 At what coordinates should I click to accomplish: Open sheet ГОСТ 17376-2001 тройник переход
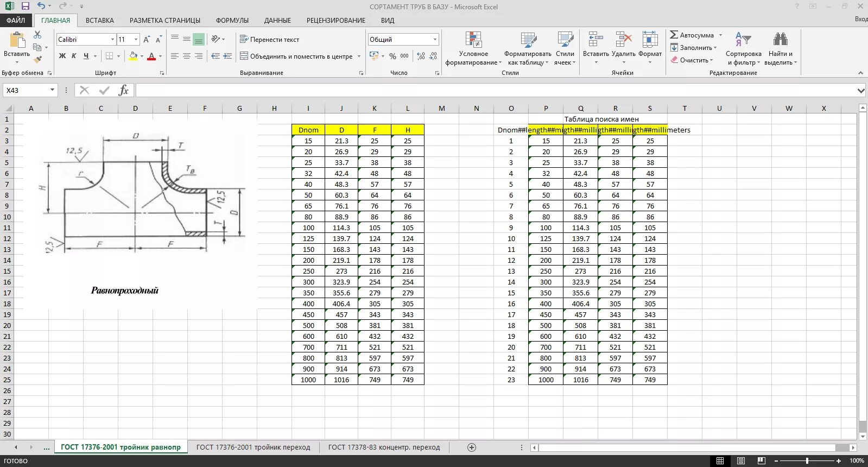253,447
